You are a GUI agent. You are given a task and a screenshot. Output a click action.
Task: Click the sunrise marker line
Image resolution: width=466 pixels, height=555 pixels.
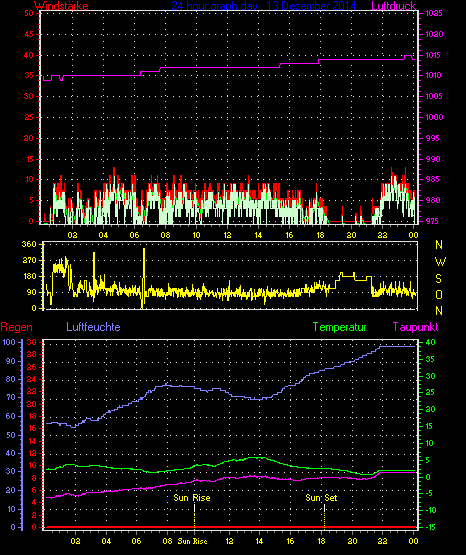194,516
